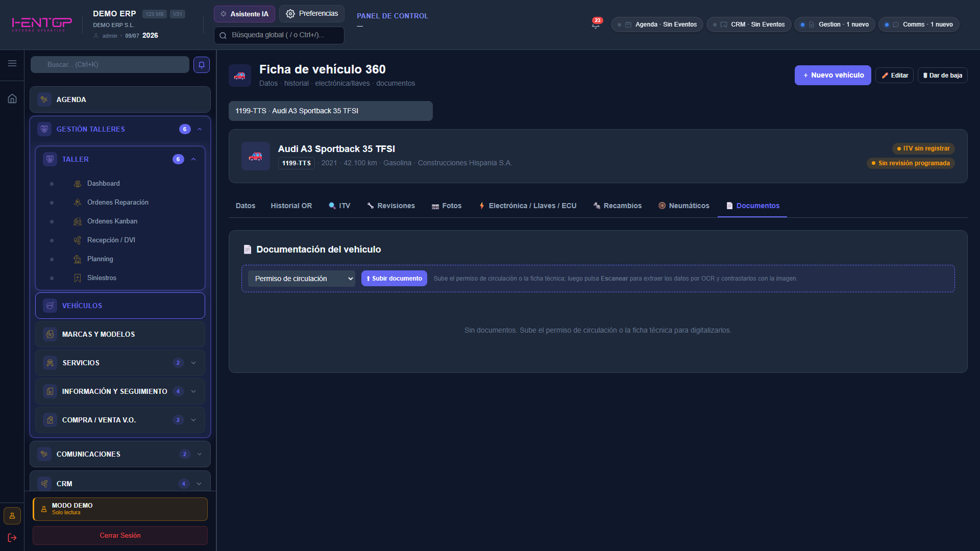Click the CRM sidebar icon
Viewport: 980px width, 551px height.
[x=44, y=484]
